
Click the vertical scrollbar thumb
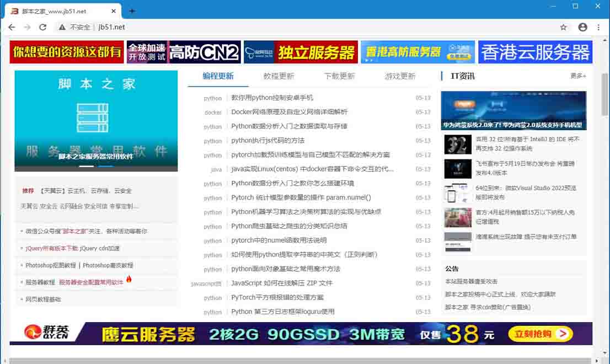coord(604,94)
